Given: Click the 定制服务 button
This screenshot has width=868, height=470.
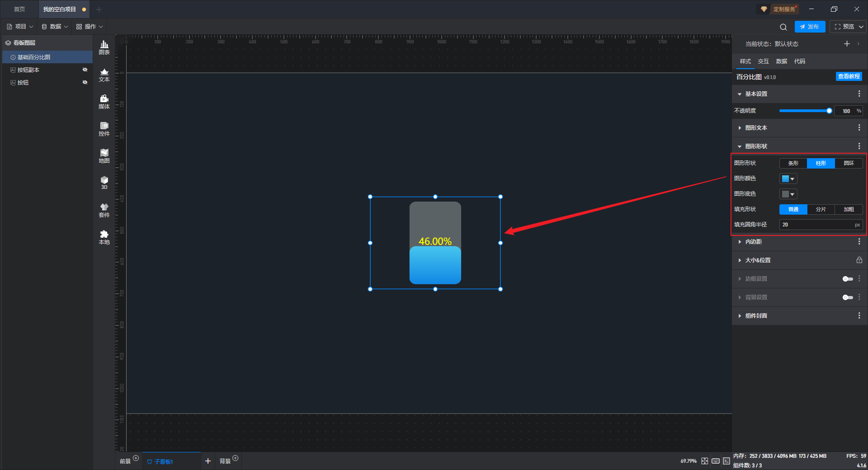Looking at the screenshot, I should coord(779,9).
